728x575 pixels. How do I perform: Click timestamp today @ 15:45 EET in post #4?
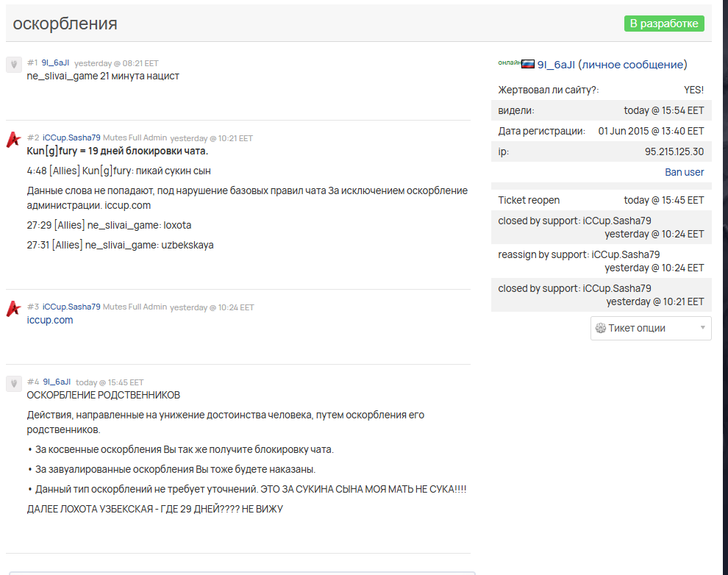[x=110, y=382]
